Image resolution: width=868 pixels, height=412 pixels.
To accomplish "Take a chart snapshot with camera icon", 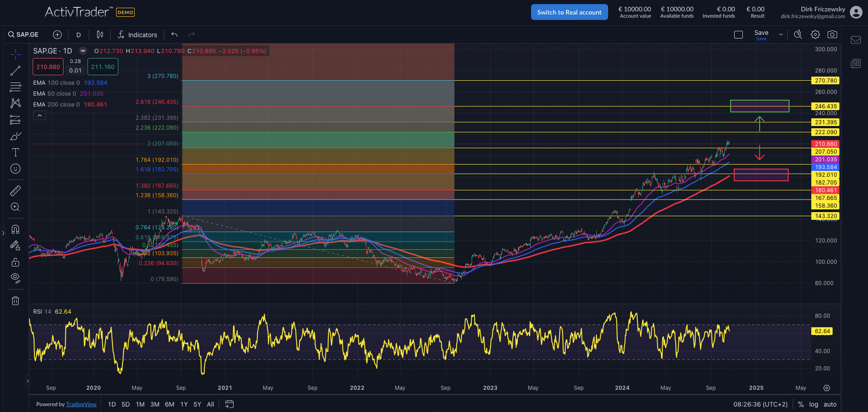I will tap(832, 34).
